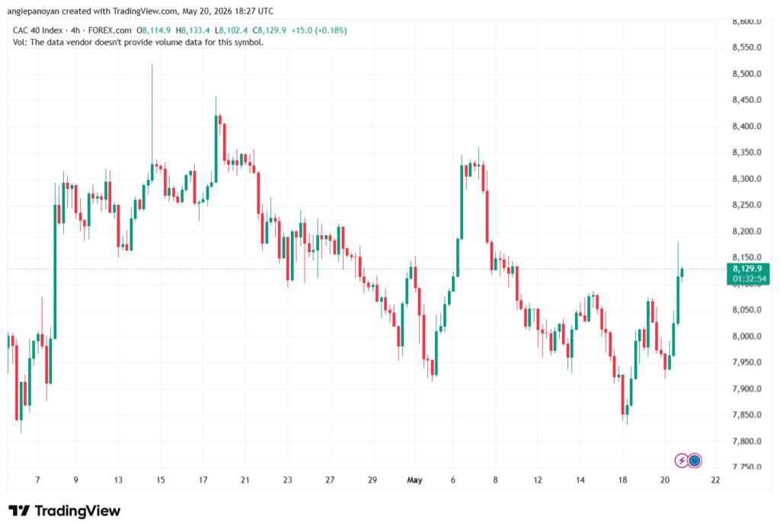Click the volume data notice text
This screenshot has width=780, height=532.
coord(138,43)
